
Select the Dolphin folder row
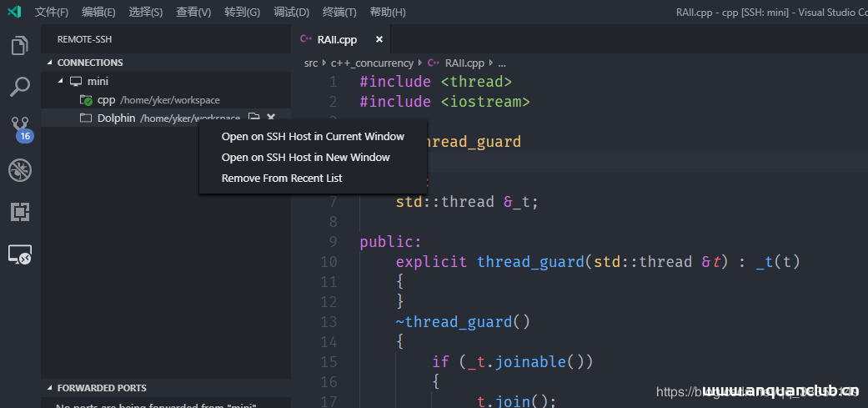(x=166, y=118)
